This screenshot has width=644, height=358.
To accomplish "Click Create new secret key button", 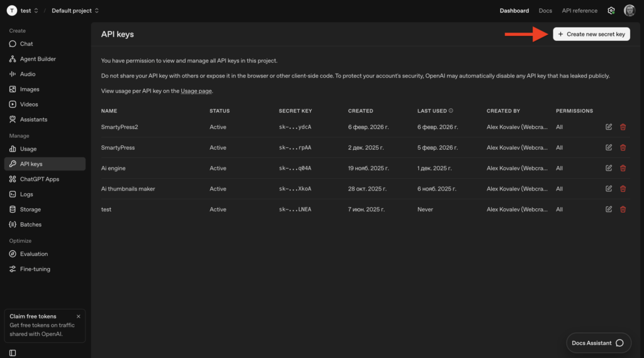I will [591, 34].
